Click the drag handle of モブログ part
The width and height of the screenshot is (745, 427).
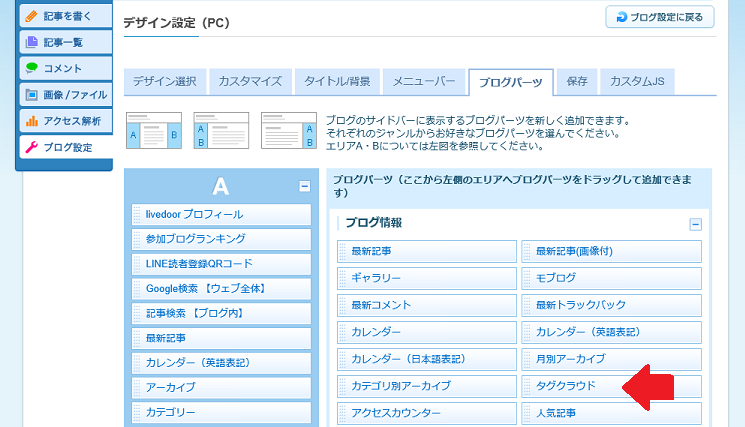pos(527,278)
